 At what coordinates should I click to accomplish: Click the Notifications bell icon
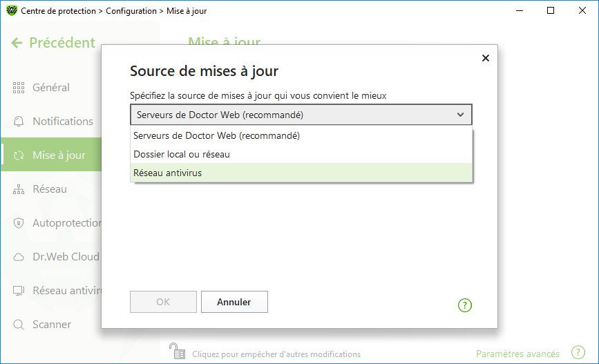tap(19, 122)
